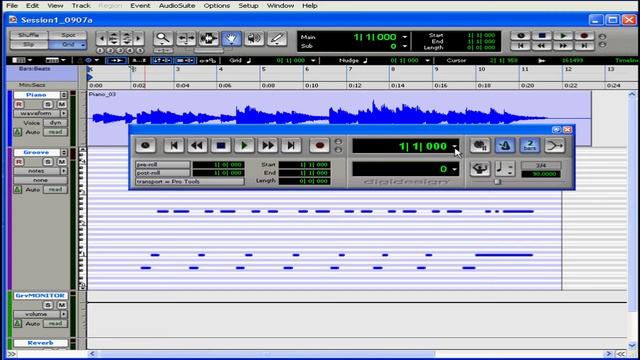Open Piano track automation mode read selector
Viewport: 640px width, 360px height.
[55, 132]
